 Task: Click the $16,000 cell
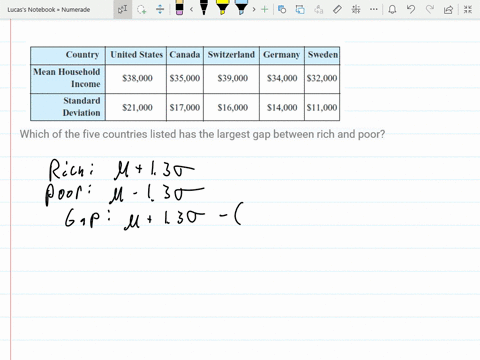(x=231, y=107)
